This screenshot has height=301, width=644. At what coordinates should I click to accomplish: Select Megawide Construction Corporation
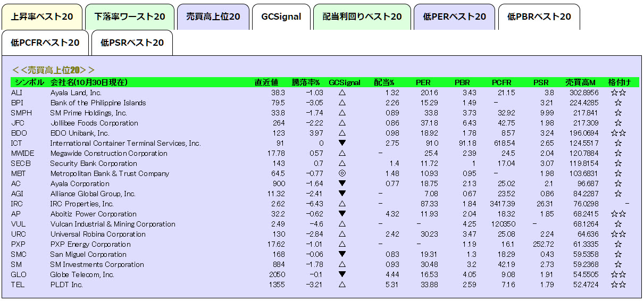click(108, 153)
